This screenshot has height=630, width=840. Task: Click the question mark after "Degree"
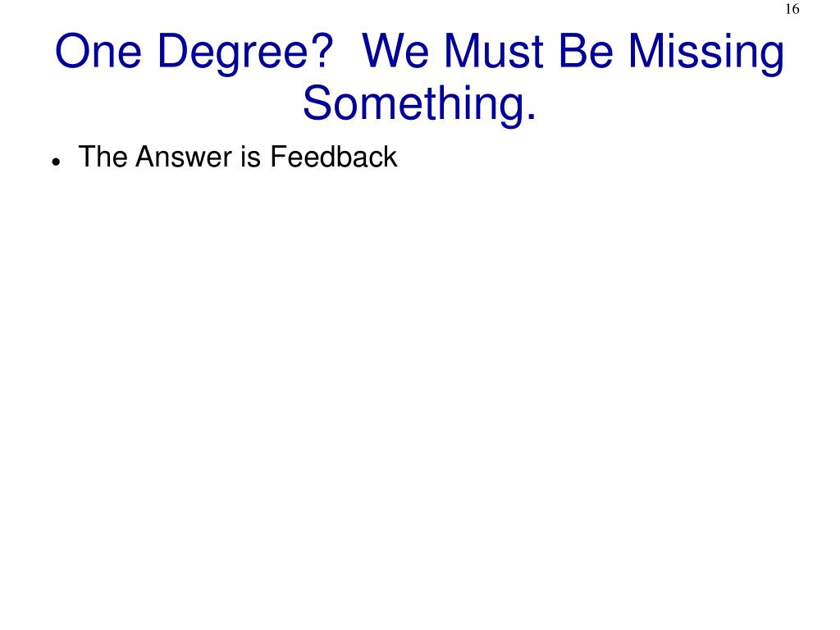click(x=323, y=52)
